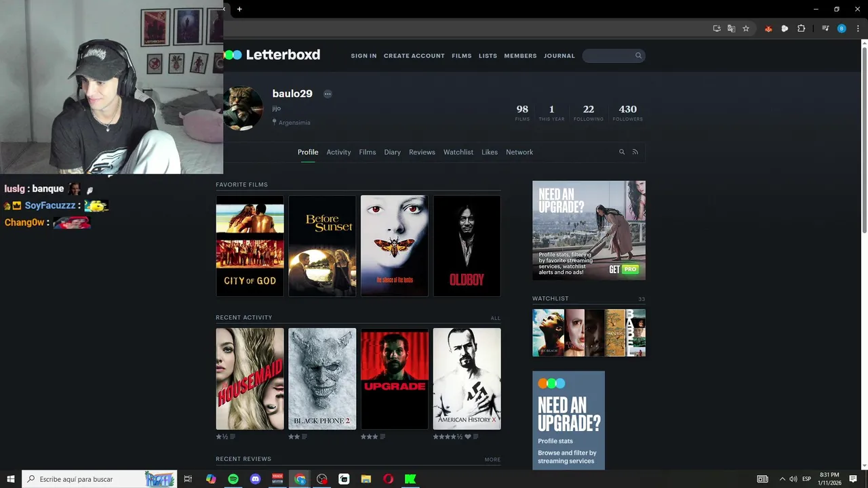Screen dimensions: 868x488
Task: Switch to the Likes tab
Action: coord(490,152)
